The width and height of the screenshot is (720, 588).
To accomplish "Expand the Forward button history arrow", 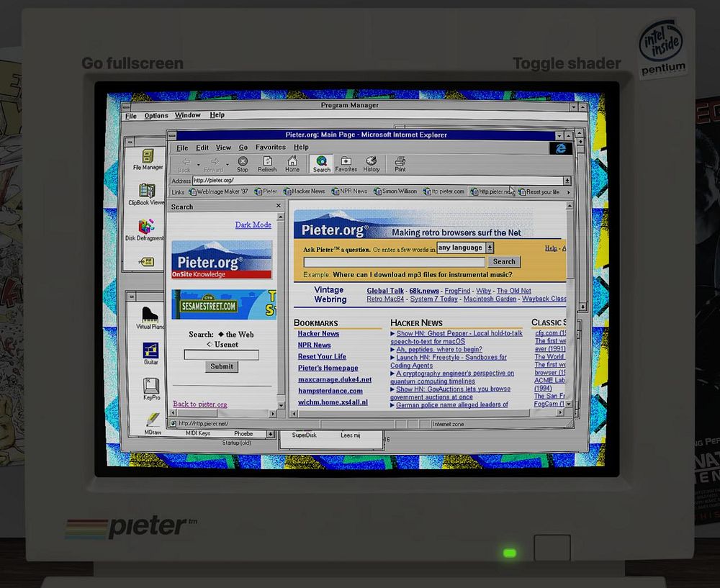I will (228, 164).
